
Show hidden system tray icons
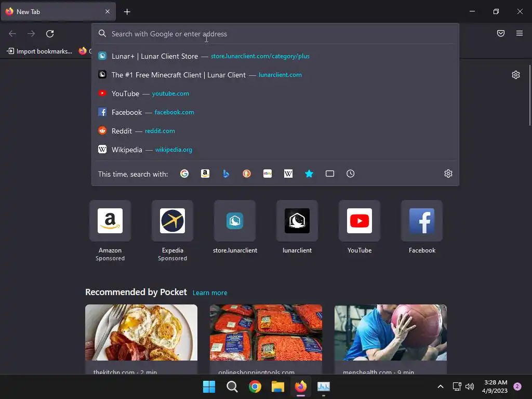[x=441, y=387]
